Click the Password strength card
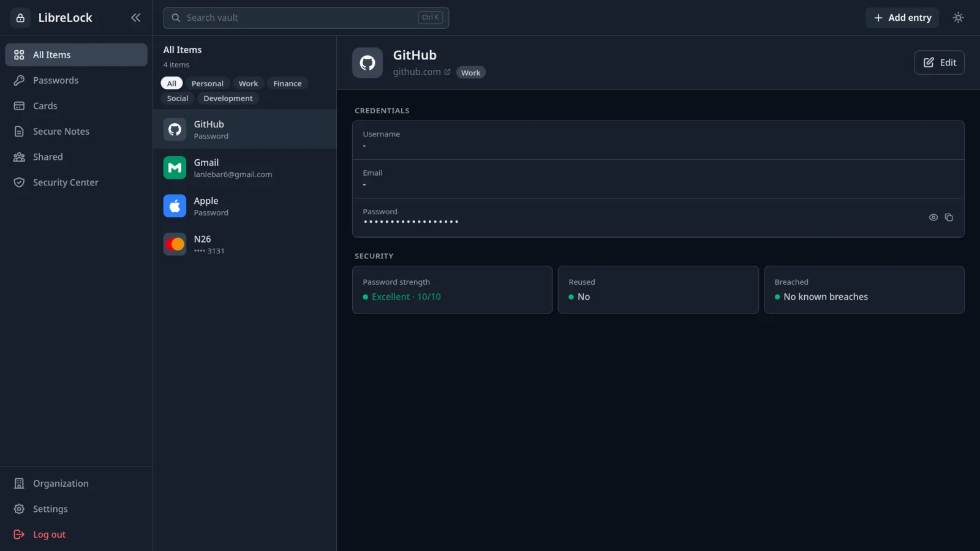The height and width of the screenshot is (551, 980). pos(452,290)
